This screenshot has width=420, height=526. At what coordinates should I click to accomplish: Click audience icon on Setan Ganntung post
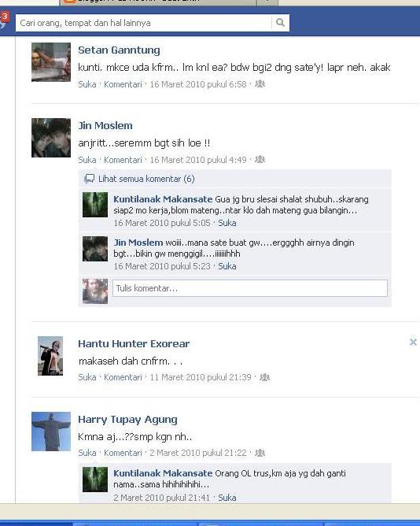[260, 84]
